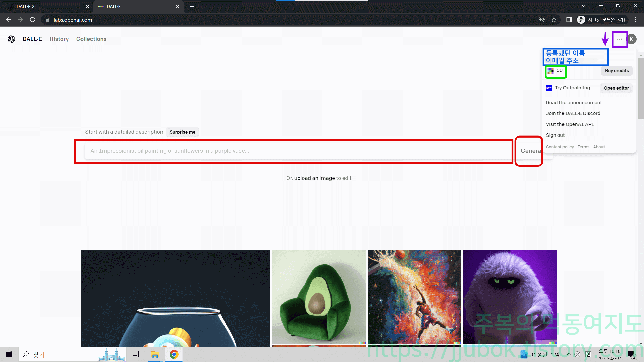Screen dimensions: 644x362
Task: Reload the page with refresh icon
Action: (x=32, y=20)
